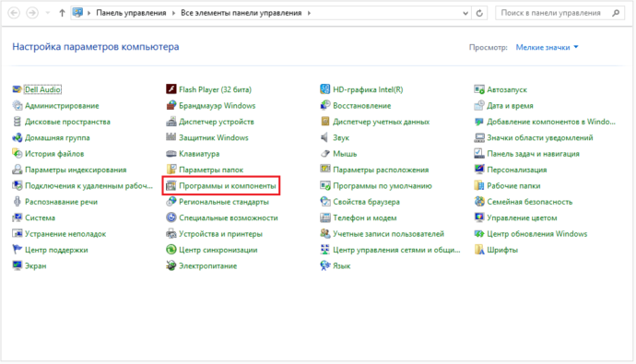Click the Поиск в панели управления field
This screenshot has width=636, height=364.
click(559, 13)
